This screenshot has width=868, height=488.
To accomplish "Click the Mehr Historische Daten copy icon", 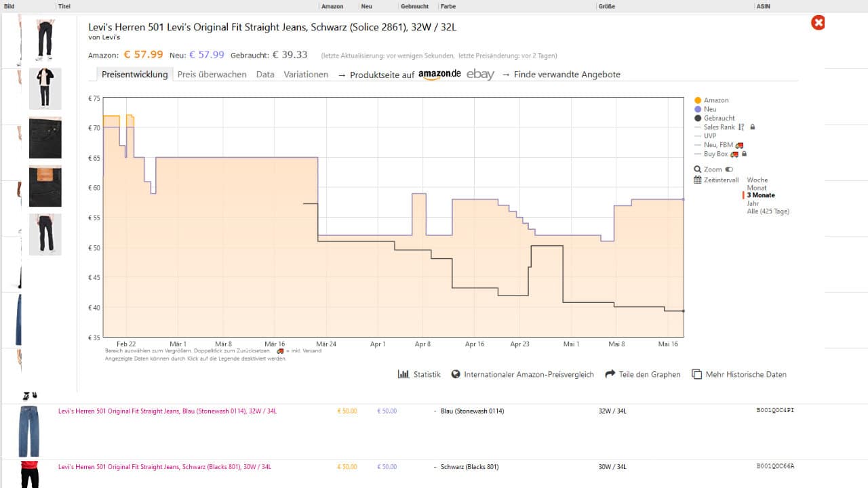I will click(x=696, y=374).
